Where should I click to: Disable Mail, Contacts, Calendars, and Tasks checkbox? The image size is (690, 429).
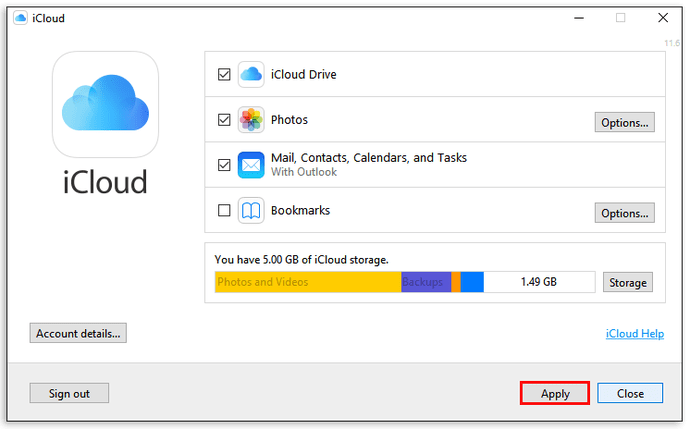[x=224, y=165]
